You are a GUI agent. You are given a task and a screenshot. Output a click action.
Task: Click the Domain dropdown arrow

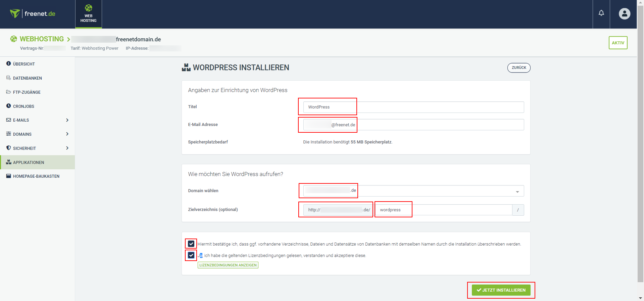517,191
